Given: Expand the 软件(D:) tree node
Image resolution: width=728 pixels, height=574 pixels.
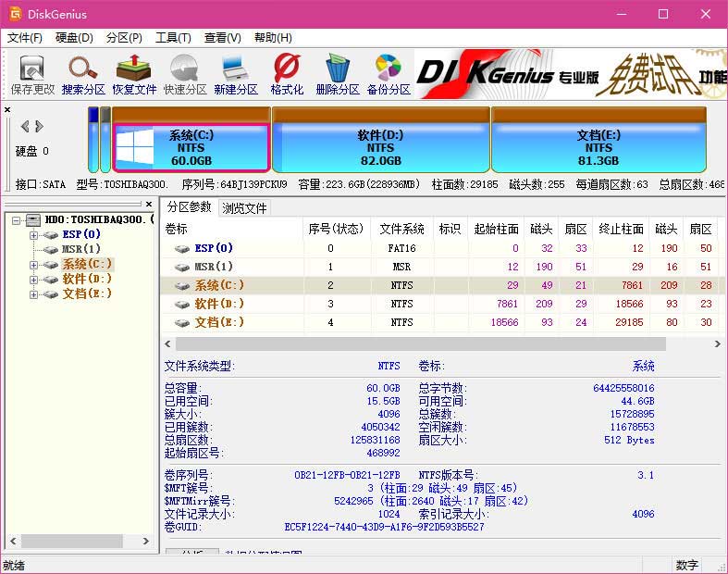Looking at the screenshot, I should (33, 280).
